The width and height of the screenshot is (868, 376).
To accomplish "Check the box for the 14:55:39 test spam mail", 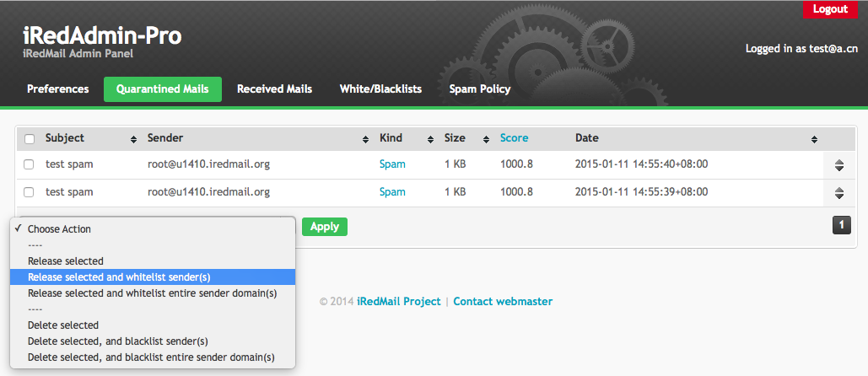I will (x=30, y=192).
